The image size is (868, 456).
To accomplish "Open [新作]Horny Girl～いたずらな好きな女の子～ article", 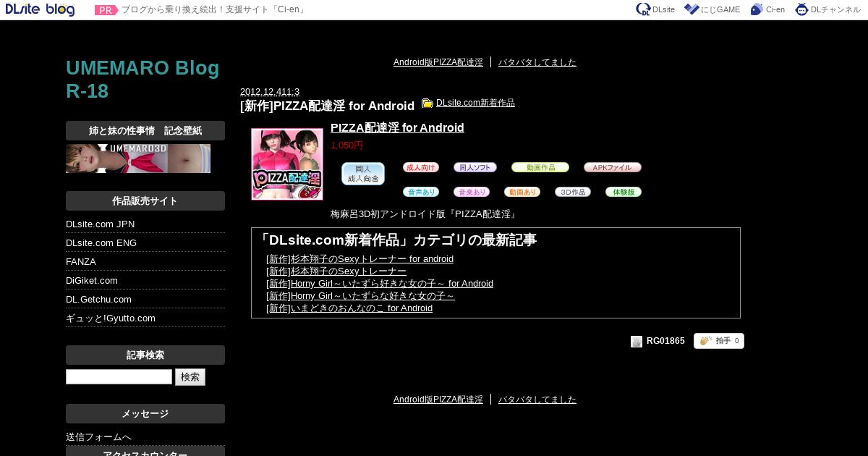I will [x=360, y=296].
